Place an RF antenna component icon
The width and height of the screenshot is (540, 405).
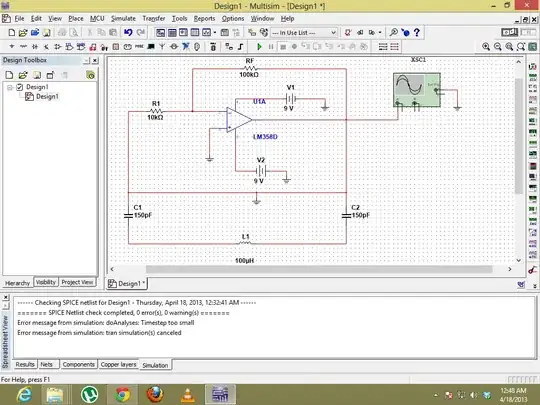[x=162, y=46]
